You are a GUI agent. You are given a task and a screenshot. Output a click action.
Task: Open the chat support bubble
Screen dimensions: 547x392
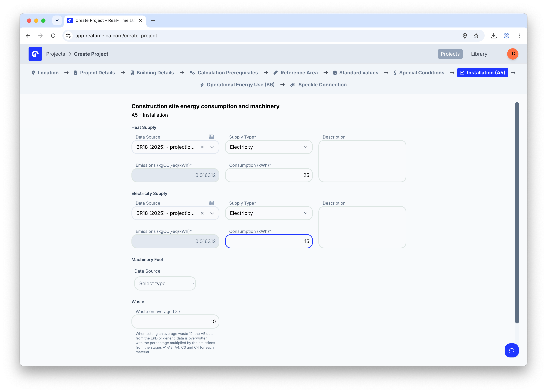click(x=511, y=350)
